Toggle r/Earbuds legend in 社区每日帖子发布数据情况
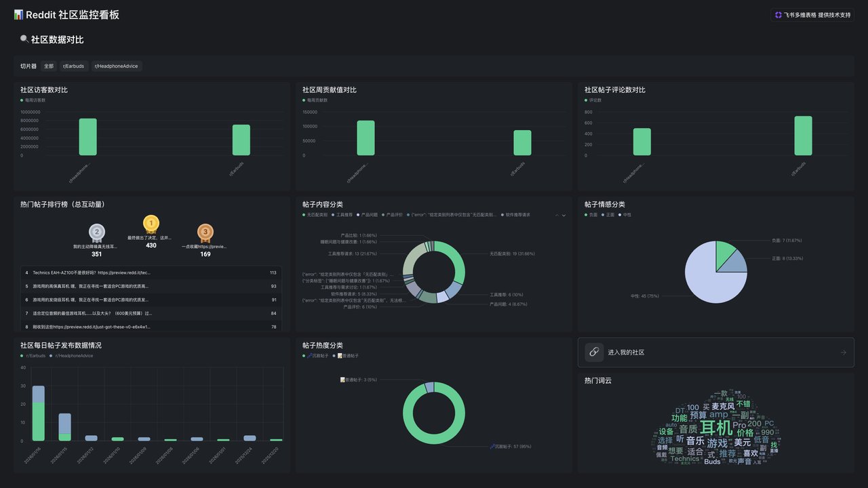 pos(33,356)
